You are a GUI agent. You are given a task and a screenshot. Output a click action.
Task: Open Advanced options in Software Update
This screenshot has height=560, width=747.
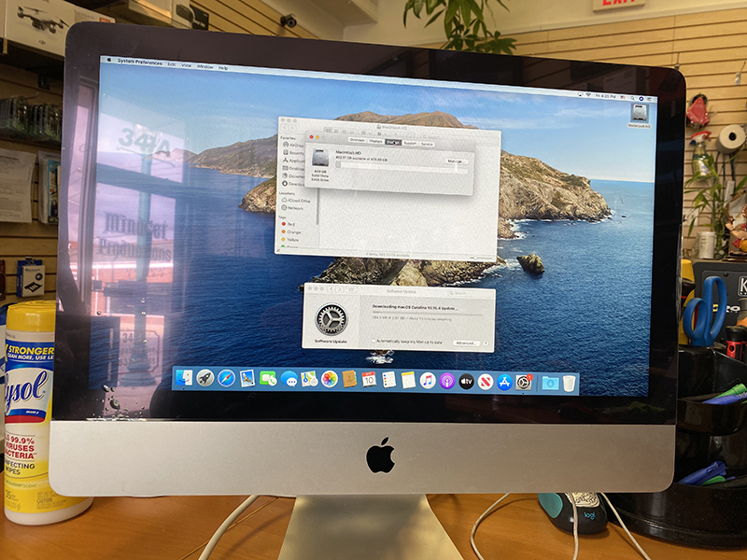click(465, 343)
